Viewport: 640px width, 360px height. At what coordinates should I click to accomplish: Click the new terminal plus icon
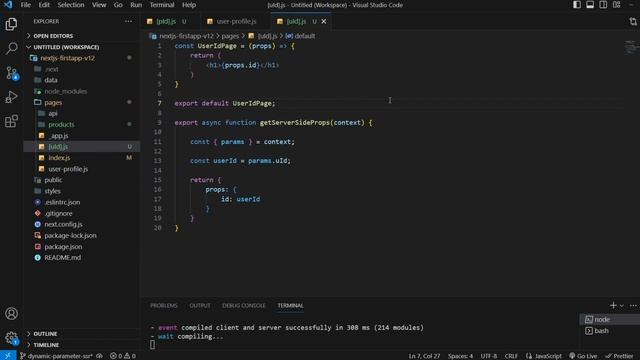(613, 305)
